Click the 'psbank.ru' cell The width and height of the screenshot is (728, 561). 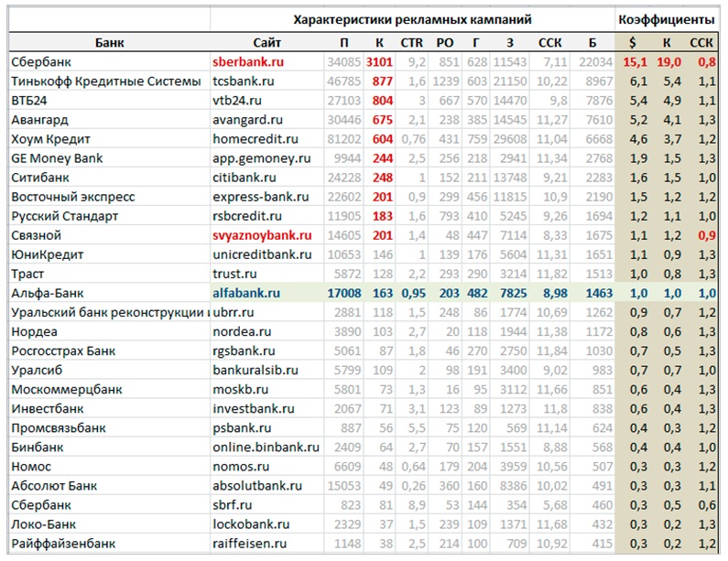(267, 427)
